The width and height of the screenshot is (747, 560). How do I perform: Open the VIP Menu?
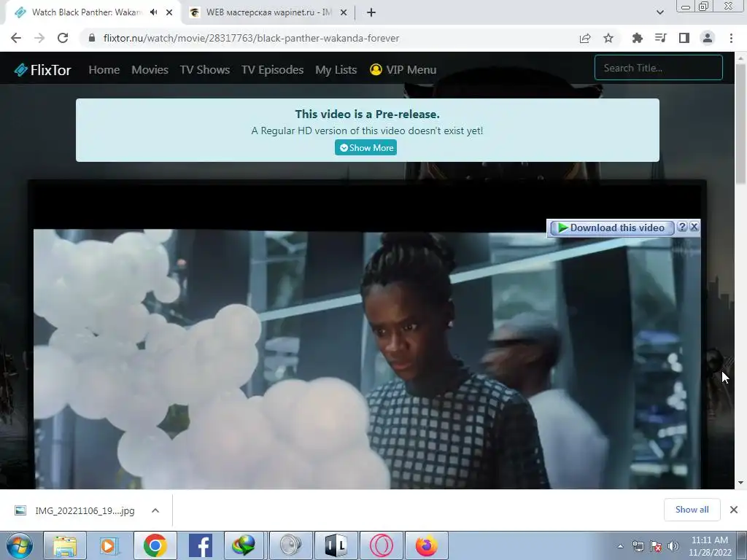point(403,70)
